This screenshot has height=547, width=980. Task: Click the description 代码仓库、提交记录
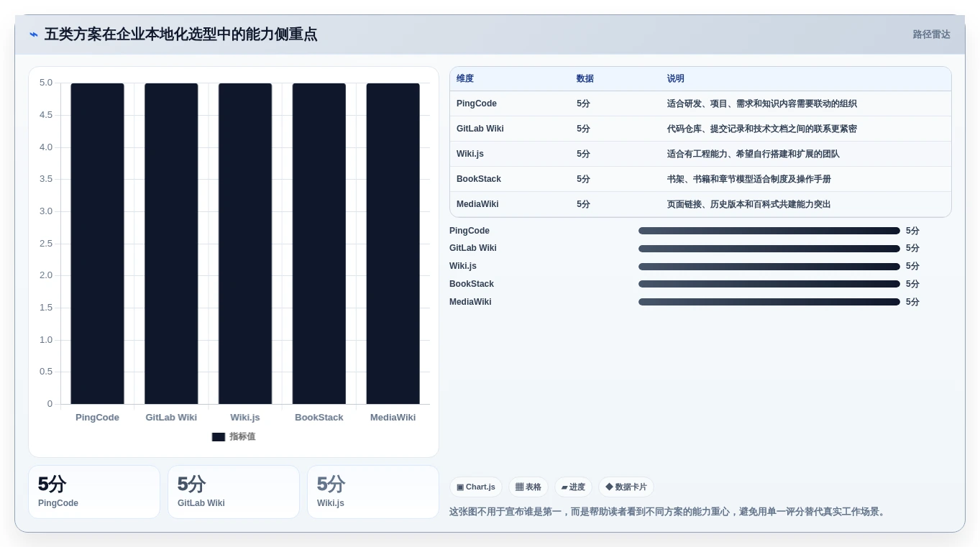pyautogui.click(x=762, y=129)
